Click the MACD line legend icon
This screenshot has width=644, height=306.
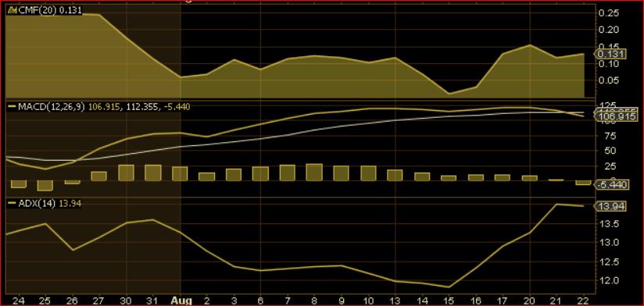point(12,107)
